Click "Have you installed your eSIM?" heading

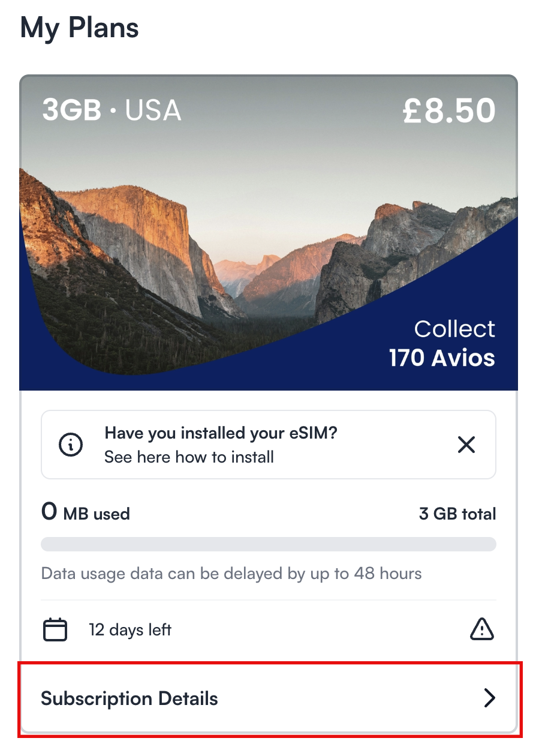[x=221, y=433]
